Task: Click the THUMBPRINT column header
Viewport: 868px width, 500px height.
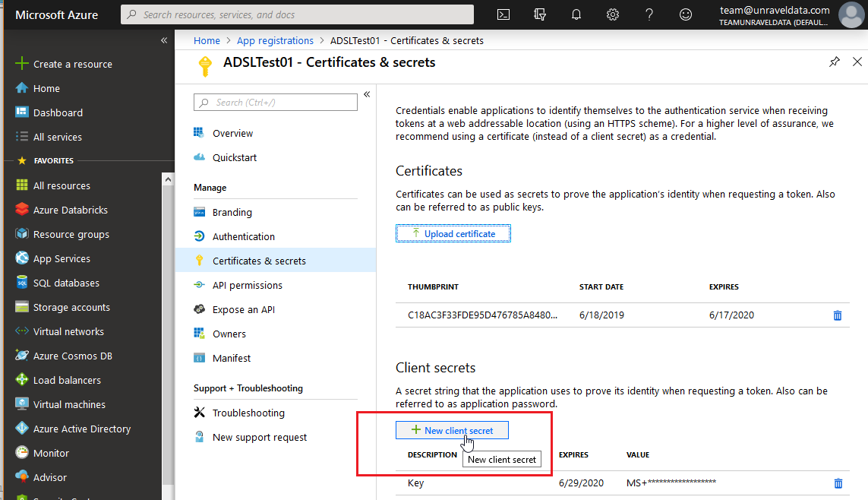Action: [433, 286]
